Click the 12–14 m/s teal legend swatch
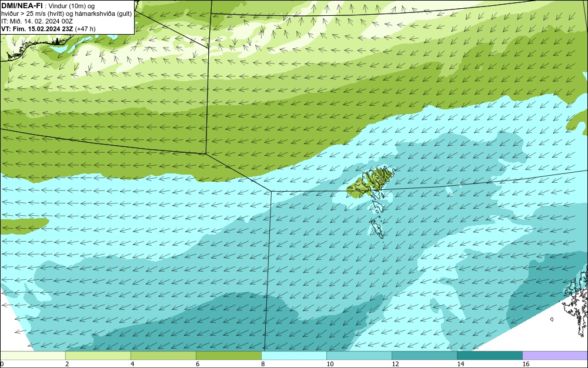This screenshot has width=588, height=368. tap(424, 355)
